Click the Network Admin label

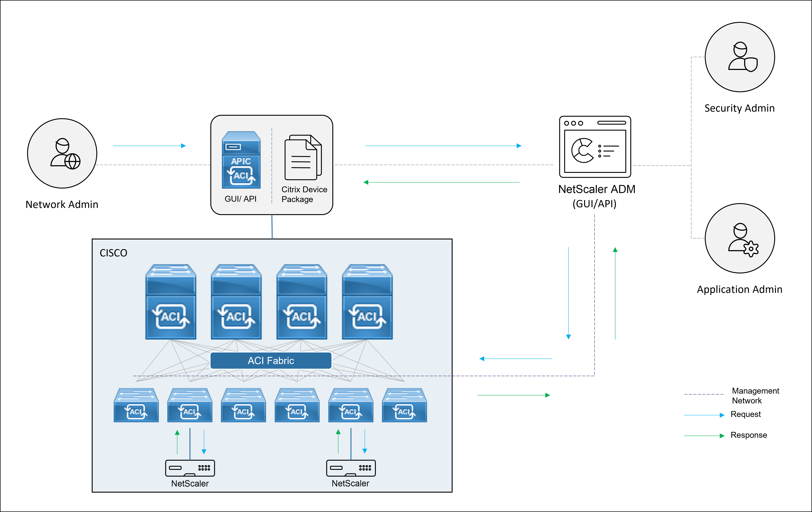click(x=62, y=205)
